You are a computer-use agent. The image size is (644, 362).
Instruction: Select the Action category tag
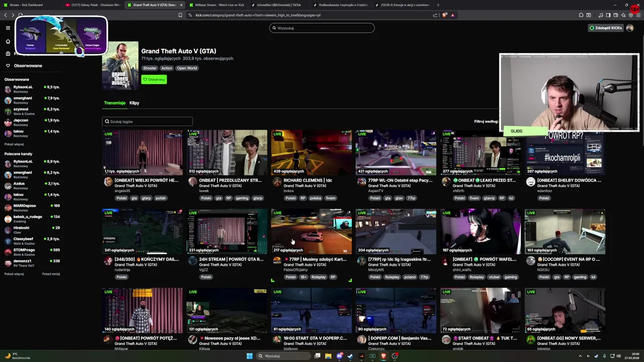pos(167,68)
